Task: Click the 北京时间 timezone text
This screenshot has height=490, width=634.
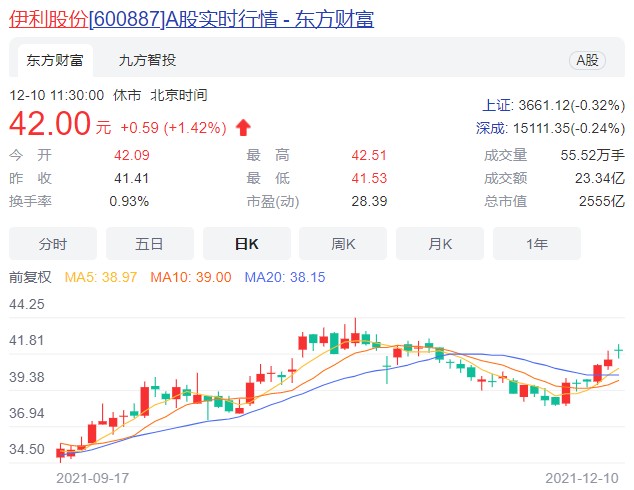Action: (x=179, y=95)
